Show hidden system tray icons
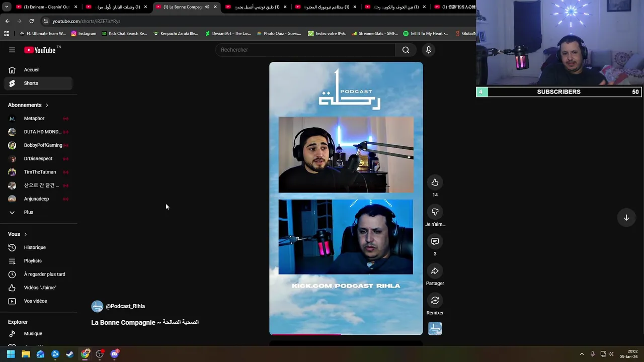The height and width of the screenshot is (362, 644). click(x=582, y=354)
